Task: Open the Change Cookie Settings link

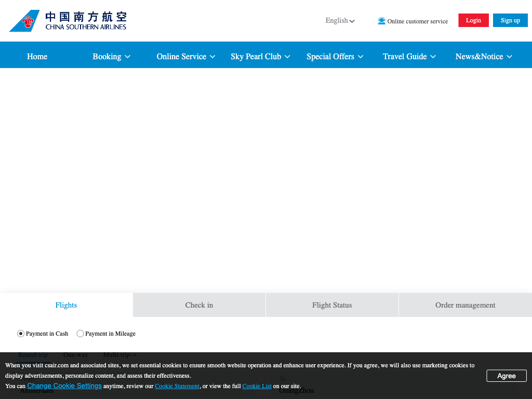Action: pyautogui.click(x=64, y=386)
